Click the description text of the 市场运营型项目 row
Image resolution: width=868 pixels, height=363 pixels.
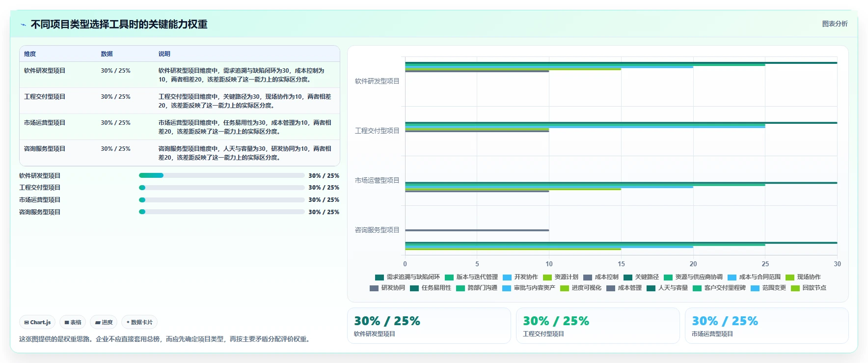click(x=244, y=127)
